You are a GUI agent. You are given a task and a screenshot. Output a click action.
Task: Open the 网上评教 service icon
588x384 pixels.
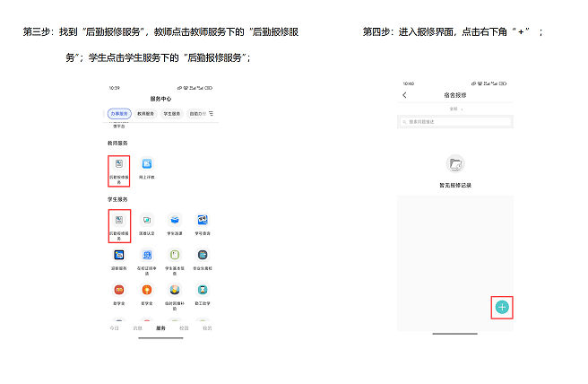pyautogui.click(x=147, y=168)
